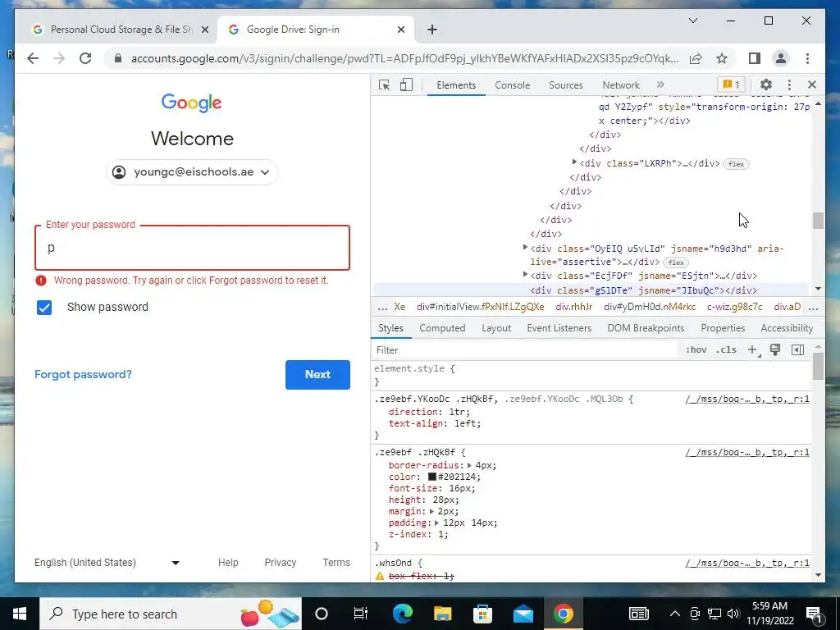
Task: Open the Windows Start menu
Action: pyautogui.click(x=20, y=614)
